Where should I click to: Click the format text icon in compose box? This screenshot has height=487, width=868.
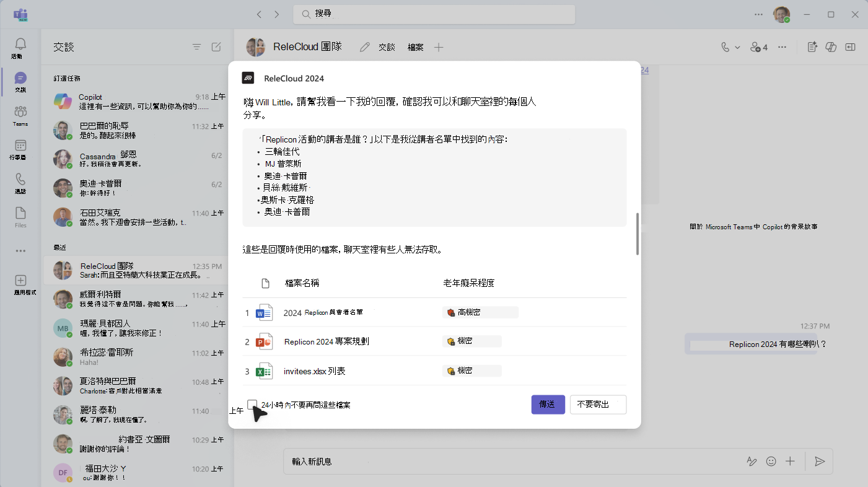pyautogui.click(x=752, y=462)
